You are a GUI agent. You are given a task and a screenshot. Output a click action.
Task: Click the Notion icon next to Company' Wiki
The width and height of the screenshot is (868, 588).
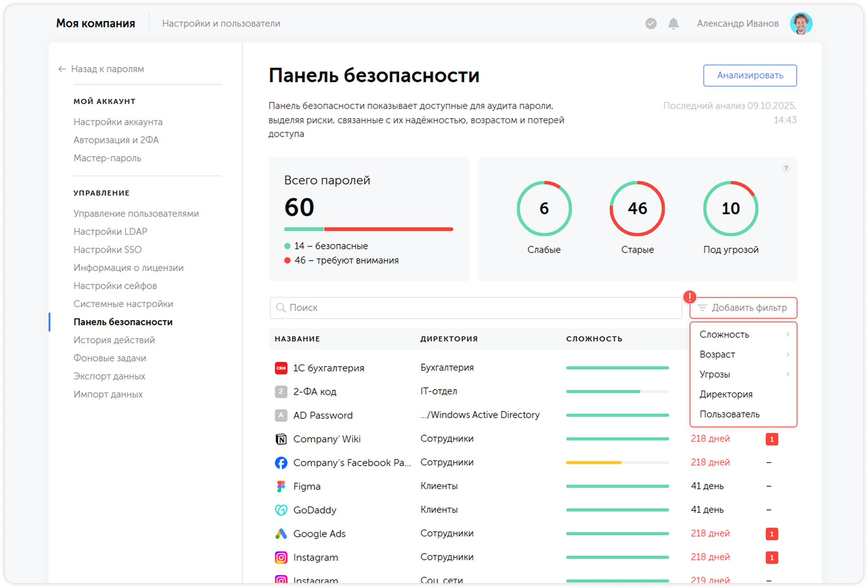click(281, 439)
